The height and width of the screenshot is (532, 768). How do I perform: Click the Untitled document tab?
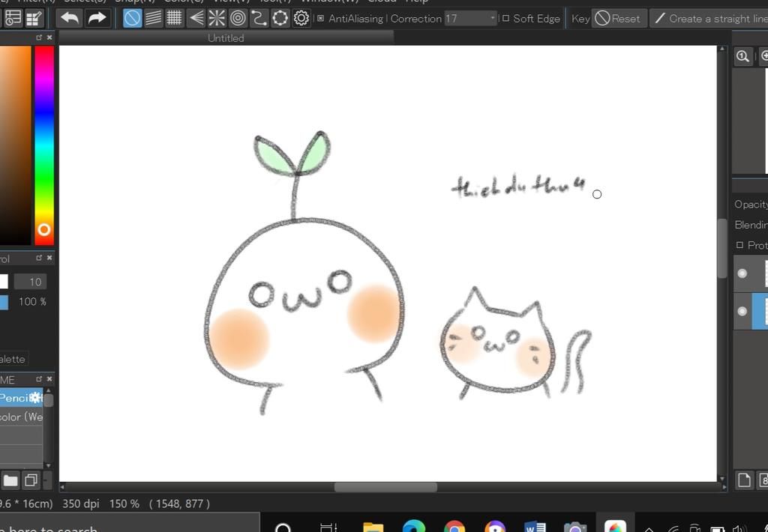coord(226,37)
